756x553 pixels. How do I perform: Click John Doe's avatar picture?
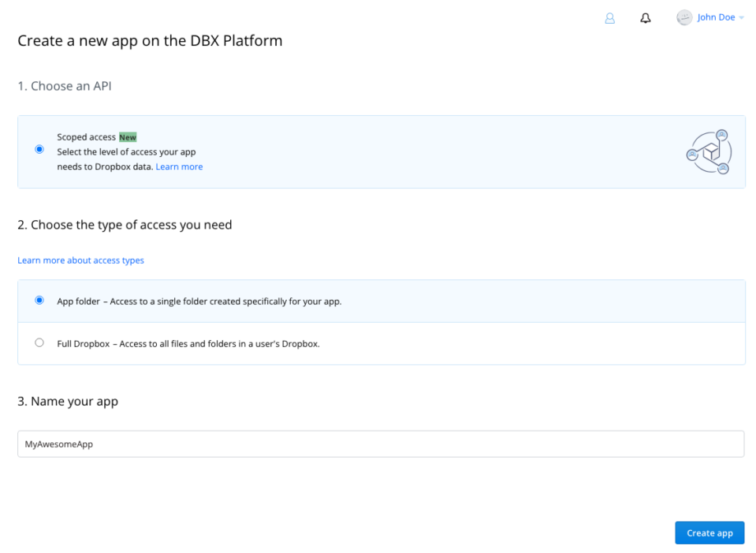685,17
